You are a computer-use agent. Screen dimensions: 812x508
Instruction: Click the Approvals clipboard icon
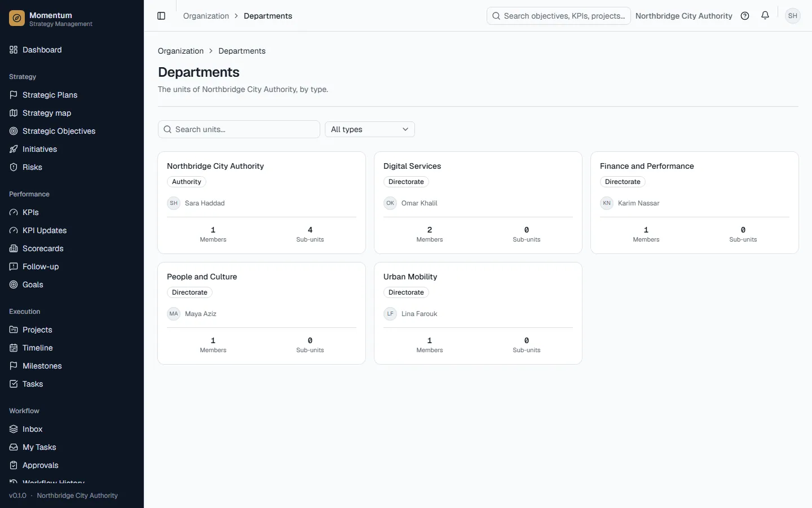pyautogui.click(x=14, y=465)
